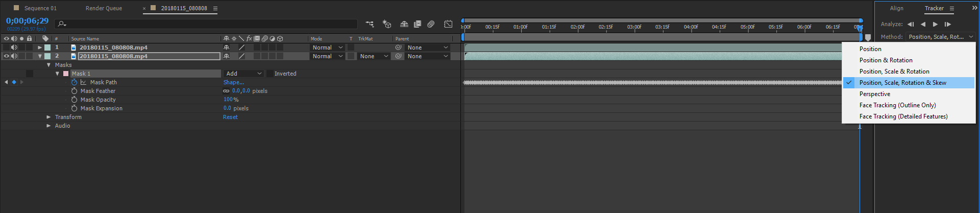
Task: Choose Perspective from the method menu
Action: (874, 94)
